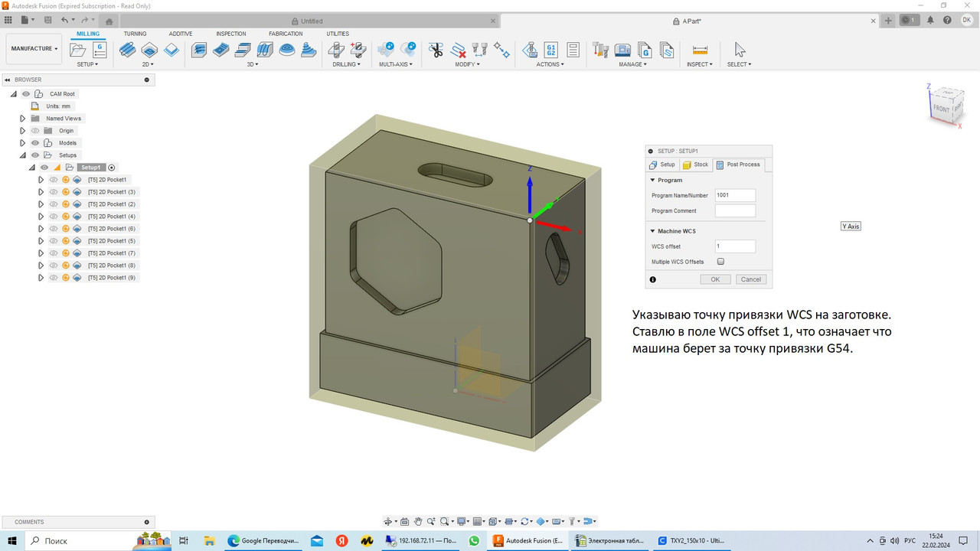Toggle eye of [T5] 2D Pocket1 (3)
This screenshot has height=551, width=980.
(x=54, y=192)
